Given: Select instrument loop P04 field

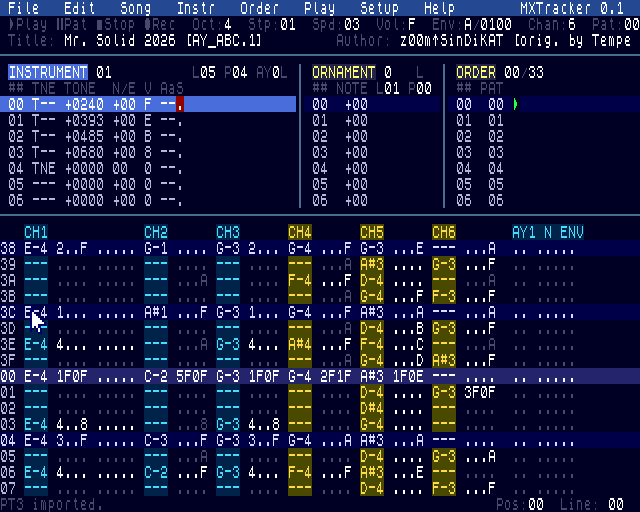Looking at the screenshot, I should click(x=236, y=72).
